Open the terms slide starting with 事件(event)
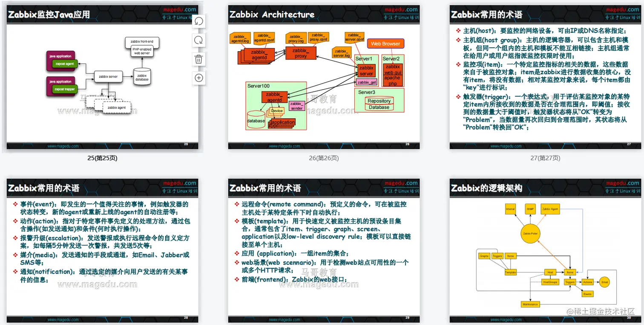The width and height of the screenshot is (644, 325). 102,251
